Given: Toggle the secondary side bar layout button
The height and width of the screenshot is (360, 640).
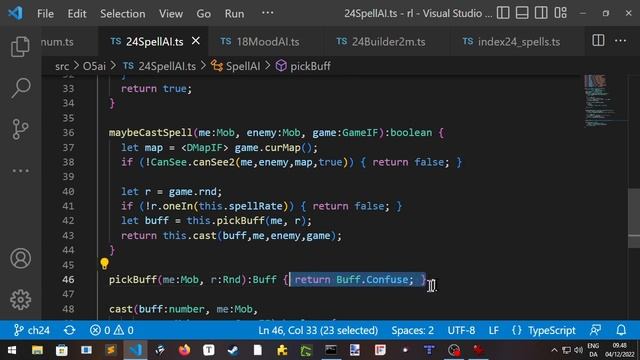Looking at the screenshot, I should 541,13.
